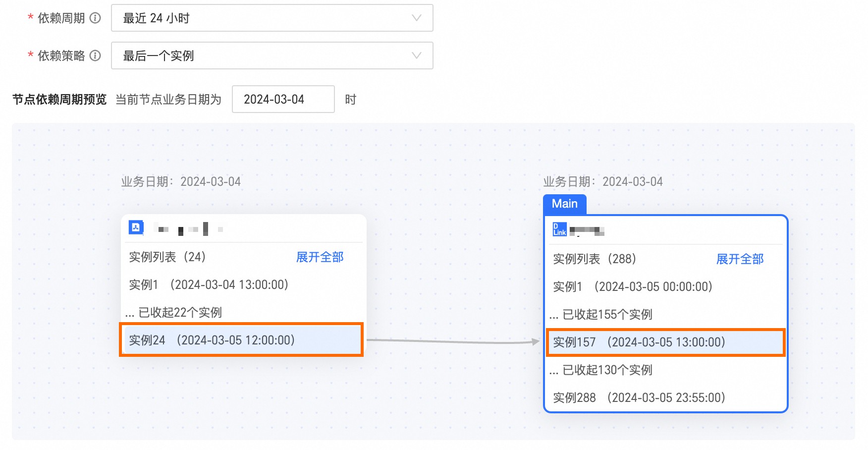Click the info icon beside 依赖周期
Image resolution: width=868 pixels, height=450 pixels.
click(x=95, y=18)
